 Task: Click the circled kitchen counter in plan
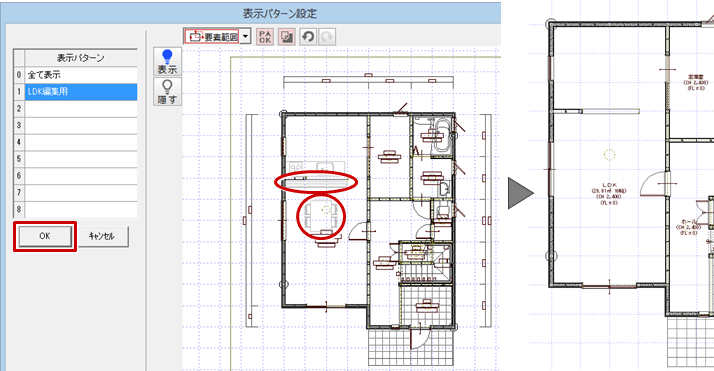(x=316, y=182)
